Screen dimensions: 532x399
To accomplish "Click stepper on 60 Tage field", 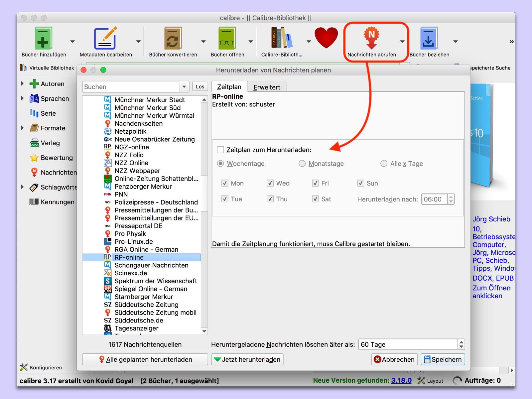I will coord(461,344).
